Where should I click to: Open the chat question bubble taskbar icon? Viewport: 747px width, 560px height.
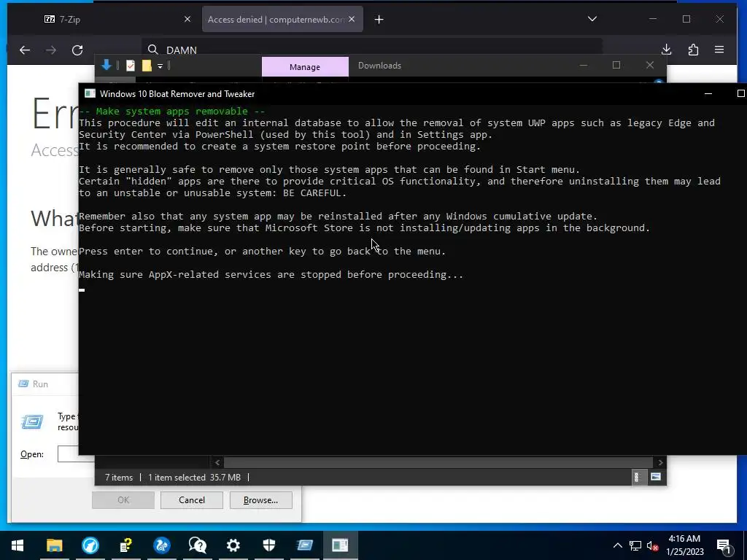click(x=197, y=545)
